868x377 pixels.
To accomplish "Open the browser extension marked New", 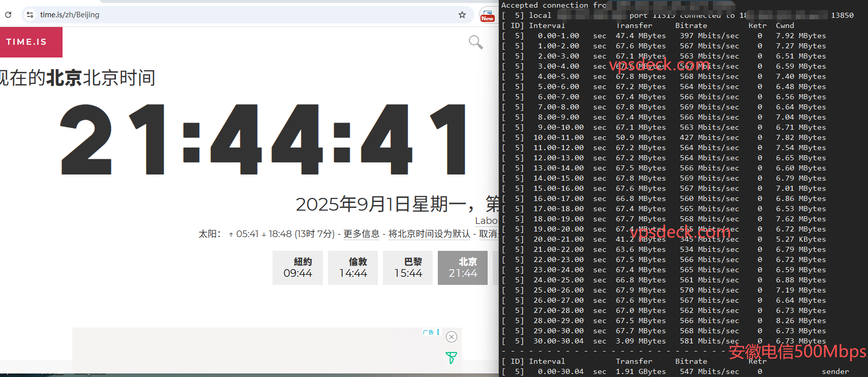I will [487, 15].
